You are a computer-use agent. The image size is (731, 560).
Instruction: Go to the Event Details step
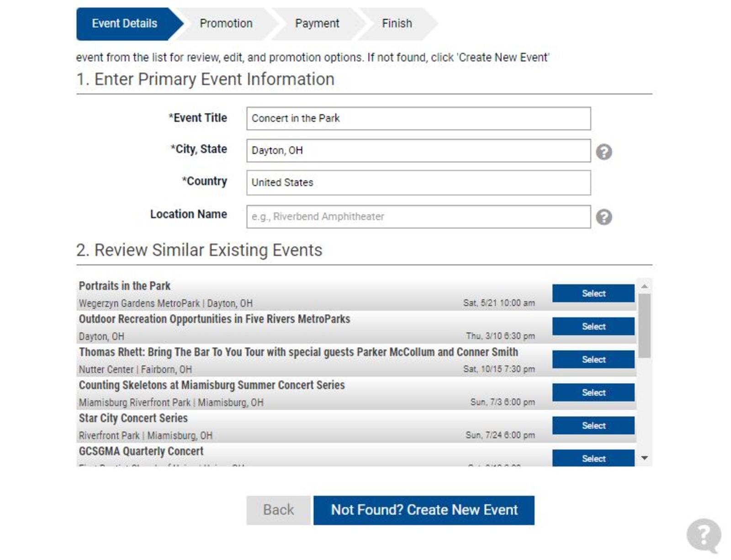coord(124,23)
